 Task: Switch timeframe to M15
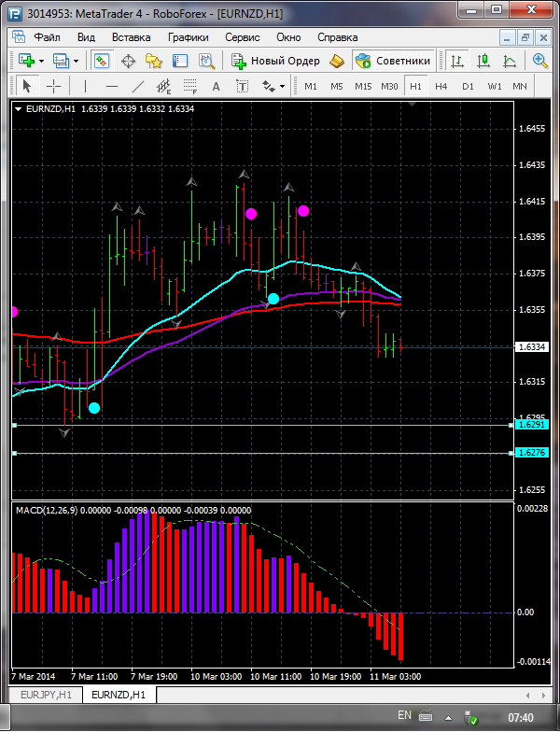(363, 86)
